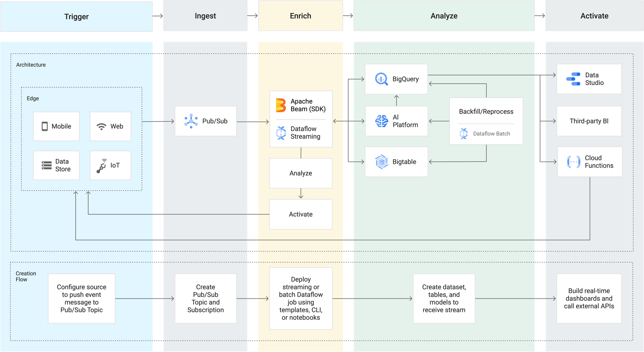Viewport: 644px width, 352px height.
Task: Click the Pub/Sub text label
Action: pyautogui.click(x=215, y=121)
